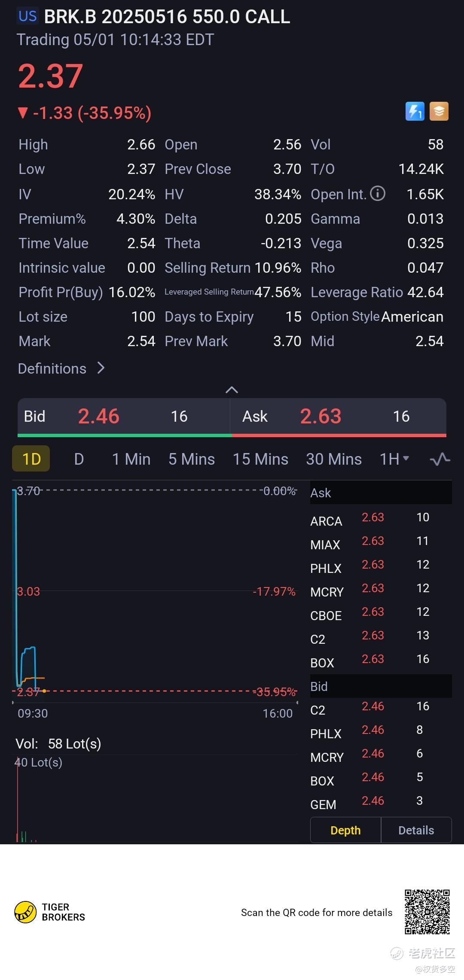Tap the blue lightning quick-trade icon
The height and width of the screenshot is (980, 464).
pyautogui.click(x=415, y=111)
